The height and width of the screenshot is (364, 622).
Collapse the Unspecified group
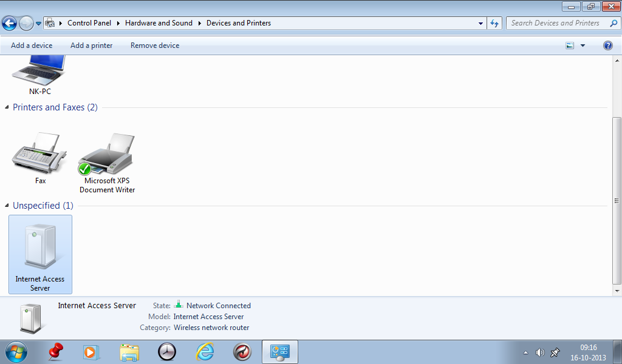pos(7,205)
